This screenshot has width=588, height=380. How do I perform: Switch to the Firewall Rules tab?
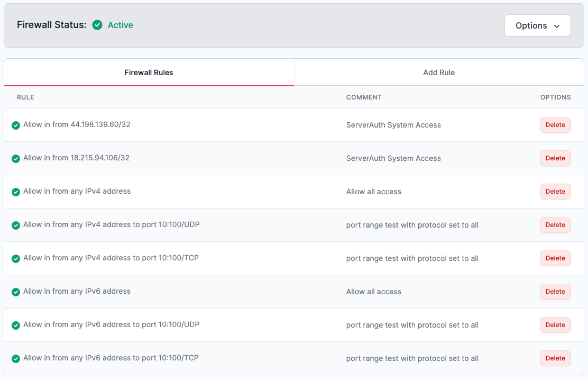coord(149,73)
